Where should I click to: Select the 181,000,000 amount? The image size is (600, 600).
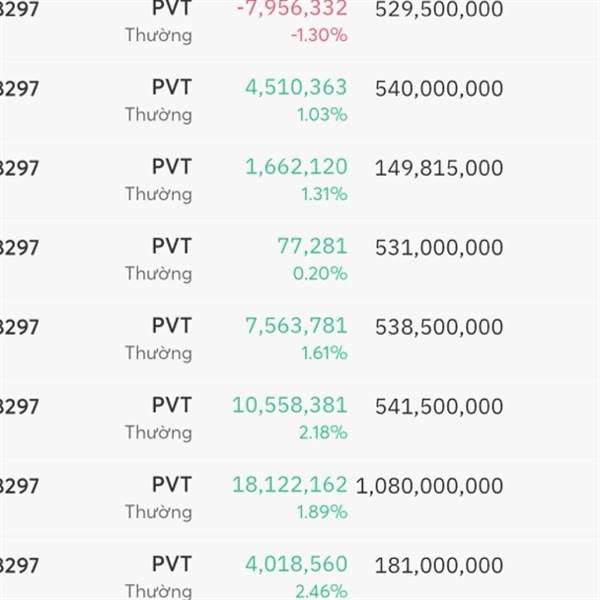coord(439,565)
